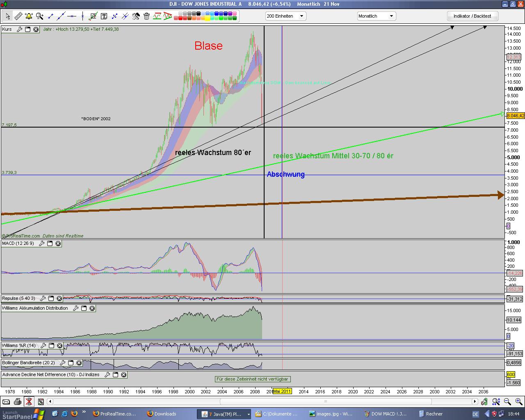Open the Java(TM) Pl... taskbar group dropdown

click(x=249, y=414)
